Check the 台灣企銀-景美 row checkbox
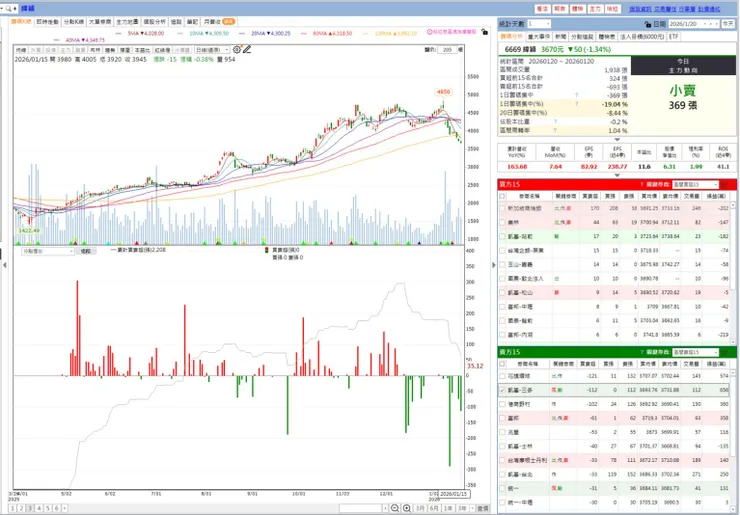This screenshot has width=740, height=515. (503, 251)
